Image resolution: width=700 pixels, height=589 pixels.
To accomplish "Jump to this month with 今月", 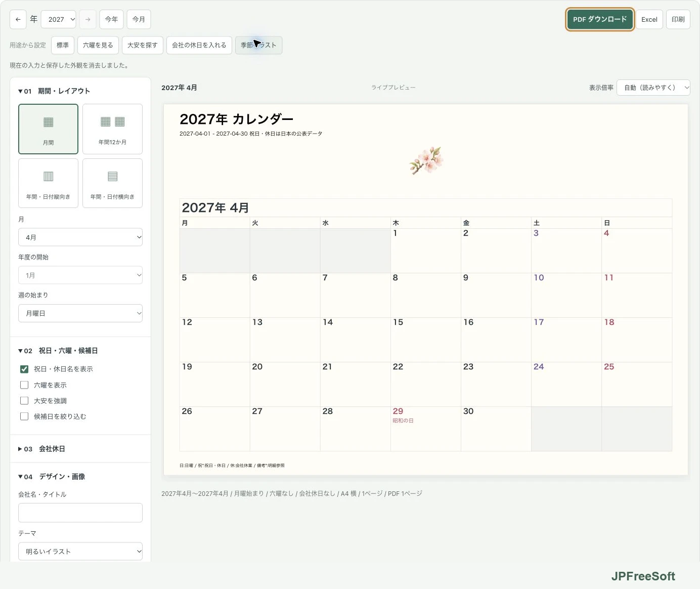I will (x=139, y=19).
